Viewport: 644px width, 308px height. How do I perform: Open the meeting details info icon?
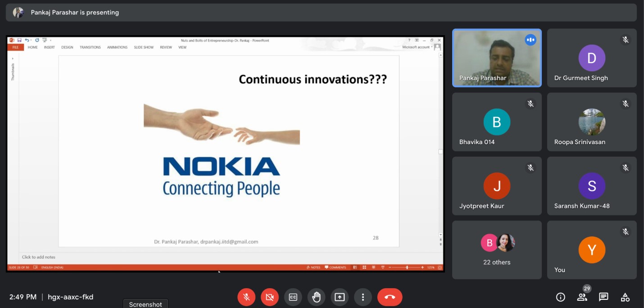pos(561,297)
